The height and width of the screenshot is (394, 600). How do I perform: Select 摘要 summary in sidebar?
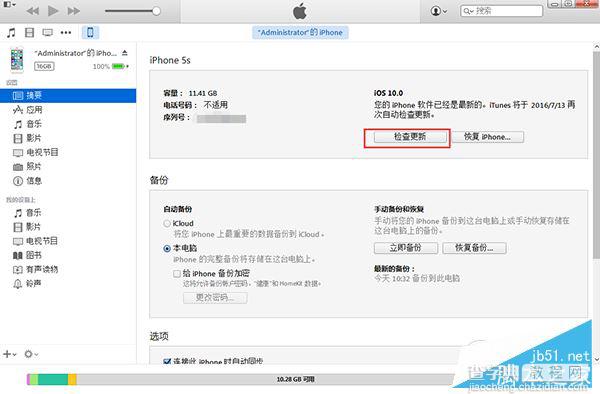[x=68, y=96]
